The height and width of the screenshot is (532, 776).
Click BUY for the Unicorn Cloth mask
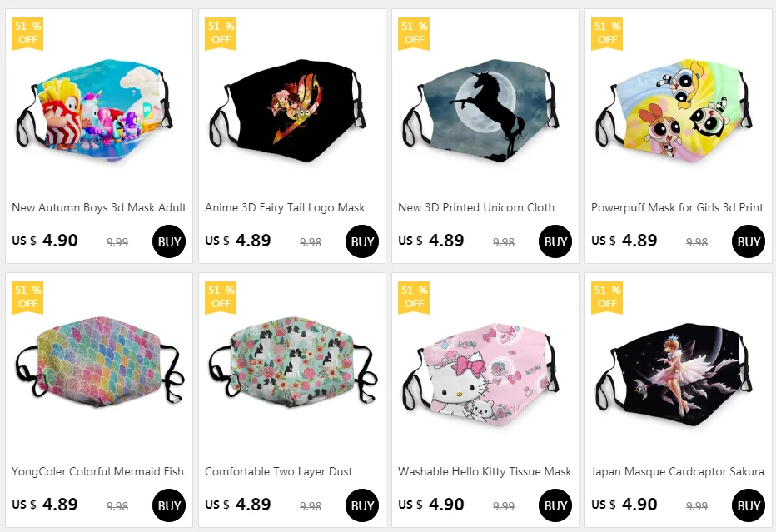point(555,241)
